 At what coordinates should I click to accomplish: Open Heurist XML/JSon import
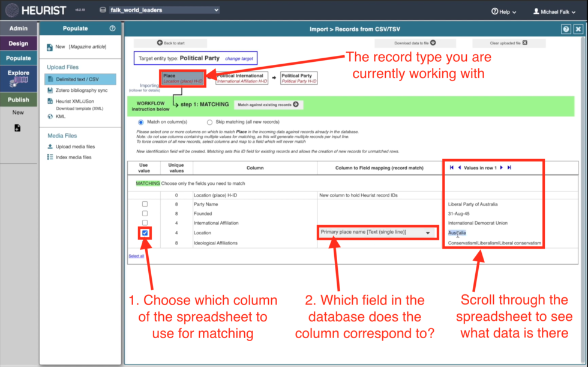(74, 102)
